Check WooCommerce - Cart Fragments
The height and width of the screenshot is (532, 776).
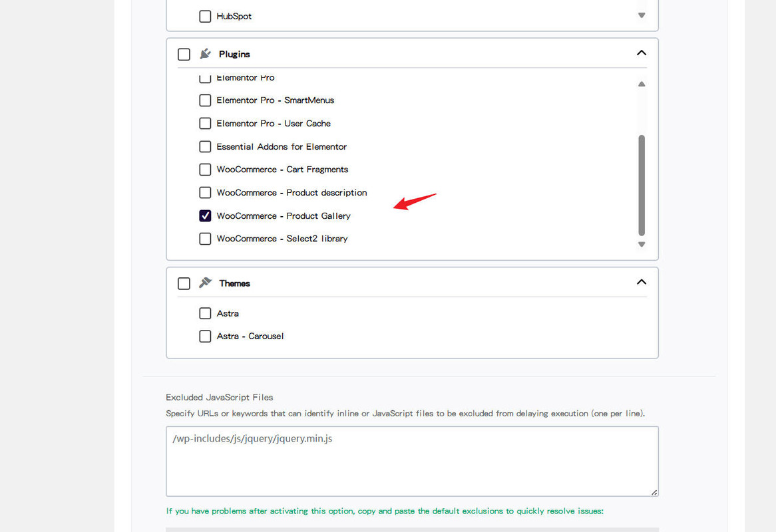(x=205, y=170)
